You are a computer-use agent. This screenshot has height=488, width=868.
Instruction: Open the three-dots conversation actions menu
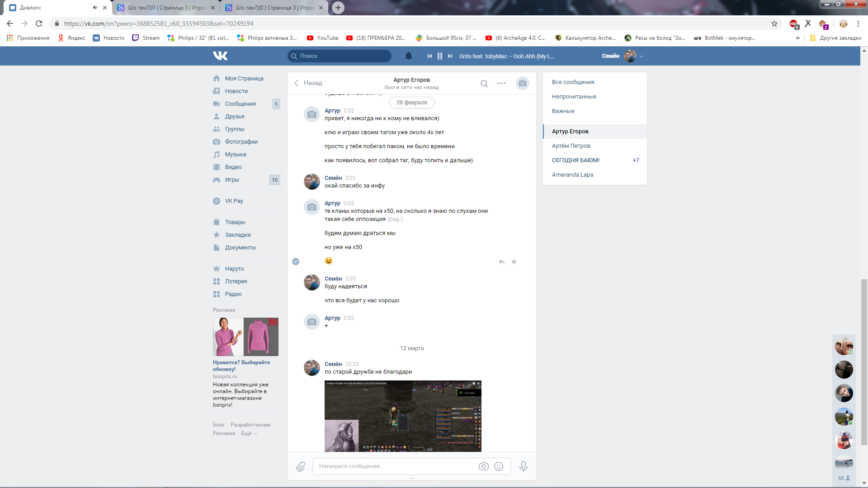coord(501,84)
